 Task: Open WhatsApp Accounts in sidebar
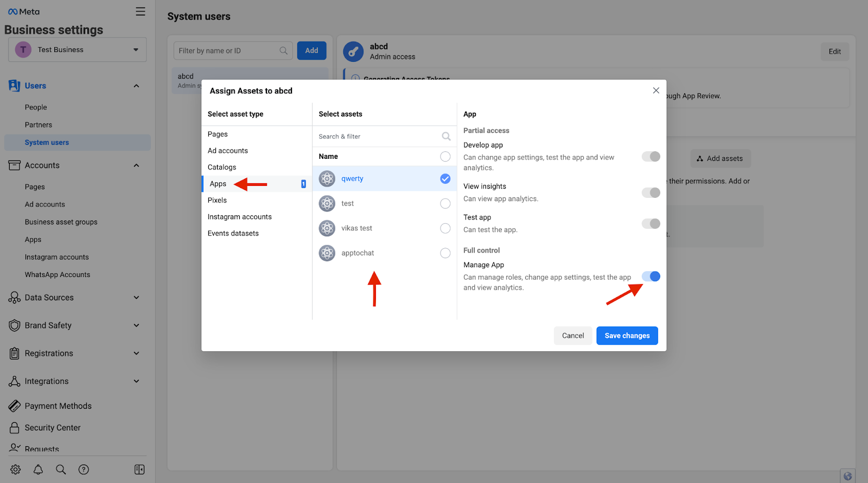[x=58, y=275]
